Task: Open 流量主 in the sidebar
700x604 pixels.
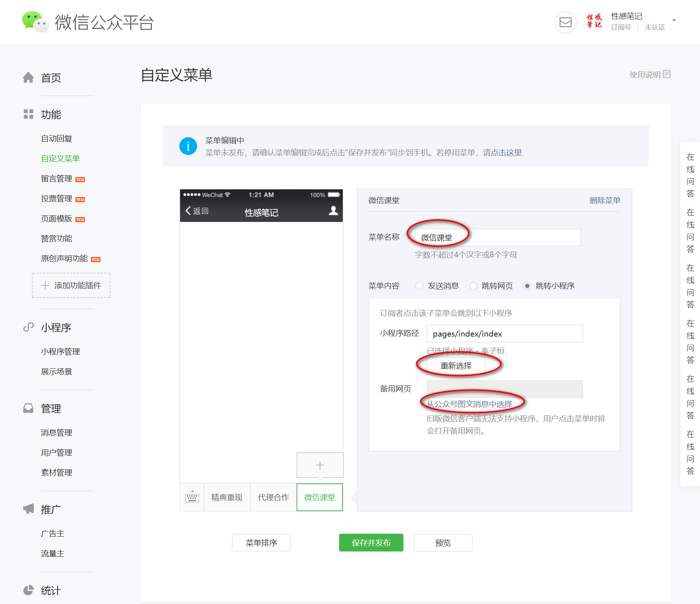Action: pos(53,554)
